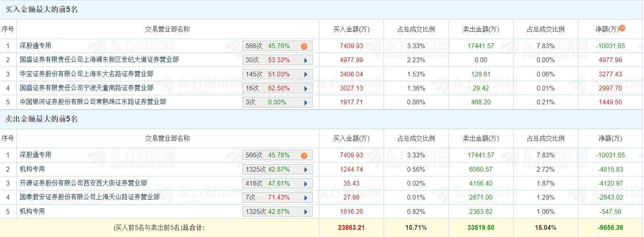Open 华宝证券股份有限公司上海东大名路证券营业部 link

click(87, 74)
